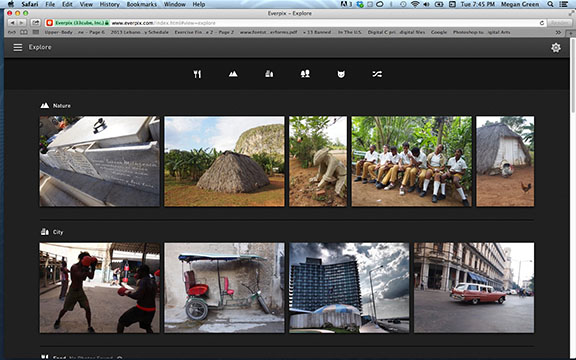The height and width of the screenshot is (360, 576).
Task: Open the Window menu
Action: [x=174, y=4]
